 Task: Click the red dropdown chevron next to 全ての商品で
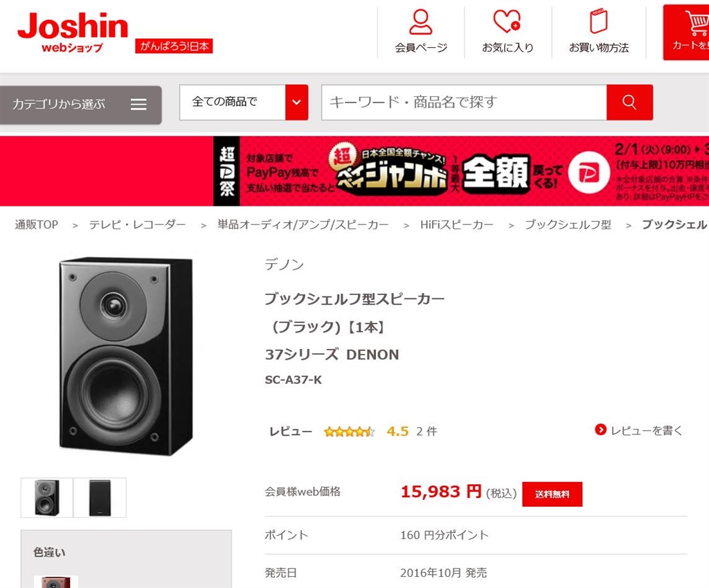pos(296,103)
